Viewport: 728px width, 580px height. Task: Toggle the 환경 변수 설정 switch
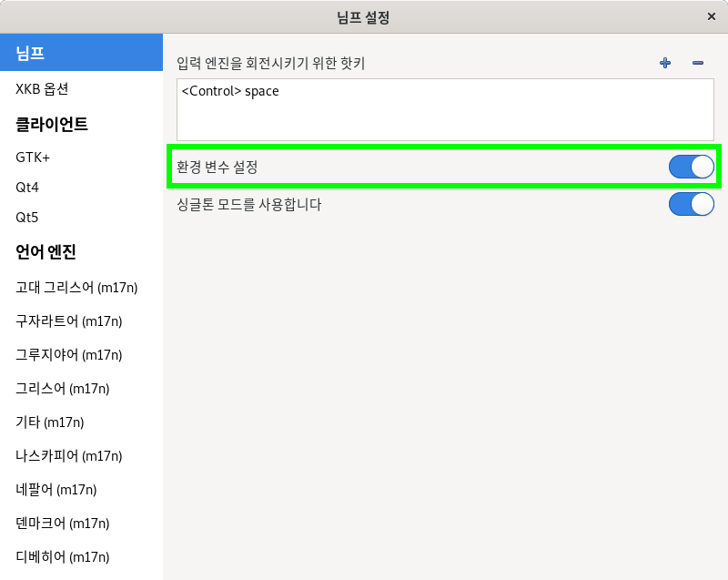(x=691, y=167)
